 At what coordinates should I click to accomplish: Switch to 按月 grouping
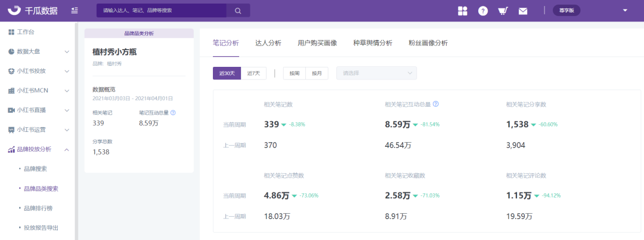click(317, 73)
